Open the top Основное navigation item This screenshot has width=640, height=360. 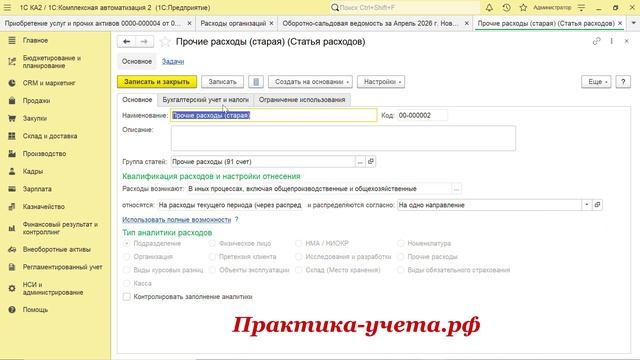(x=137, y=62)
